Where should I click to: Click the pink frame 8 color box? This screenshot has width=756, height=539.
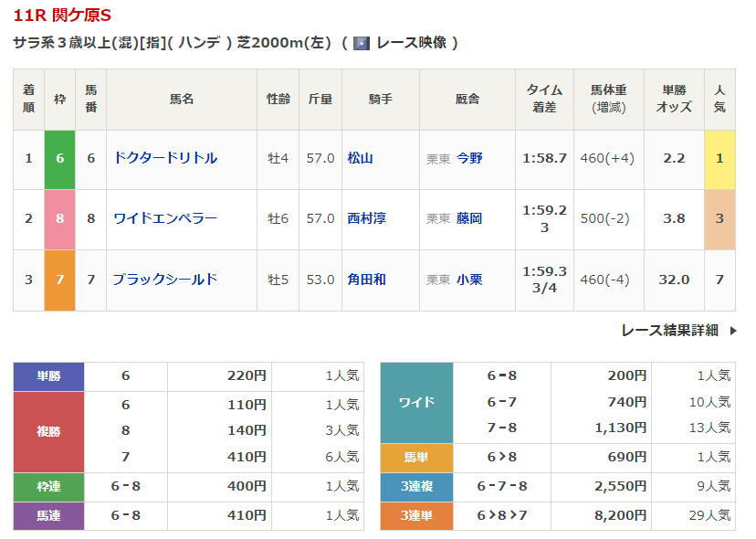(60, 219)
